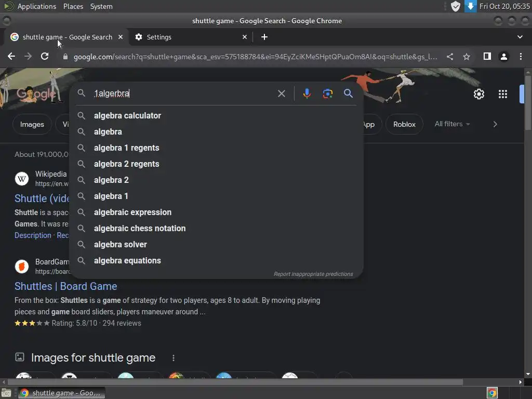Open the Places menu
The image size is (532, 399).
73,6
